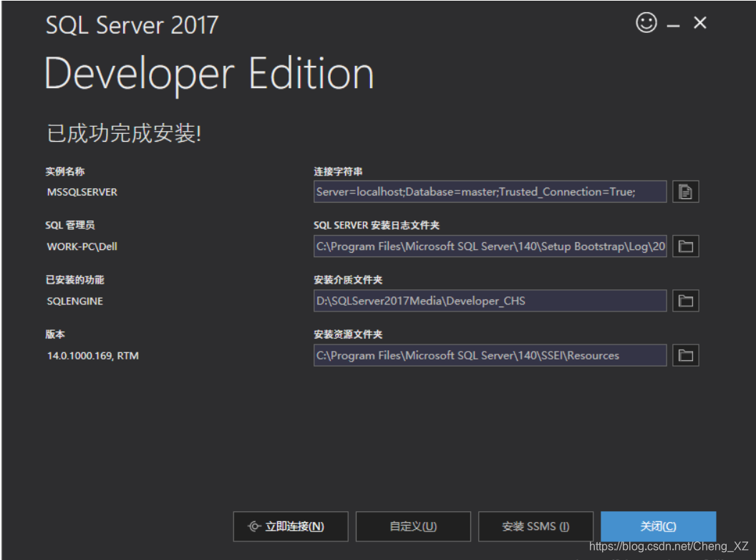Click the SQL 管理员 label
The width and height of the screenshot is (756, 560).
(70, 226)
